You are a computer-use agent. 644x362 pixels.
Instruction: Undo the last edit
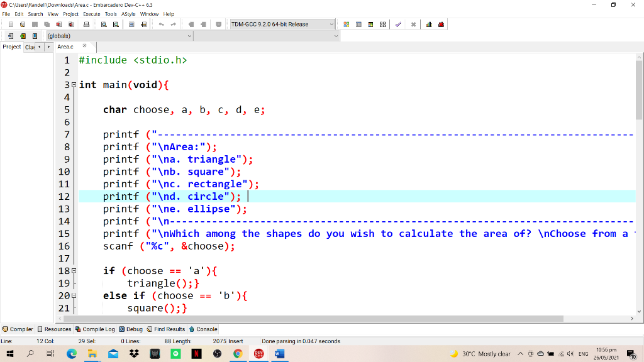[x=162, y=25]
